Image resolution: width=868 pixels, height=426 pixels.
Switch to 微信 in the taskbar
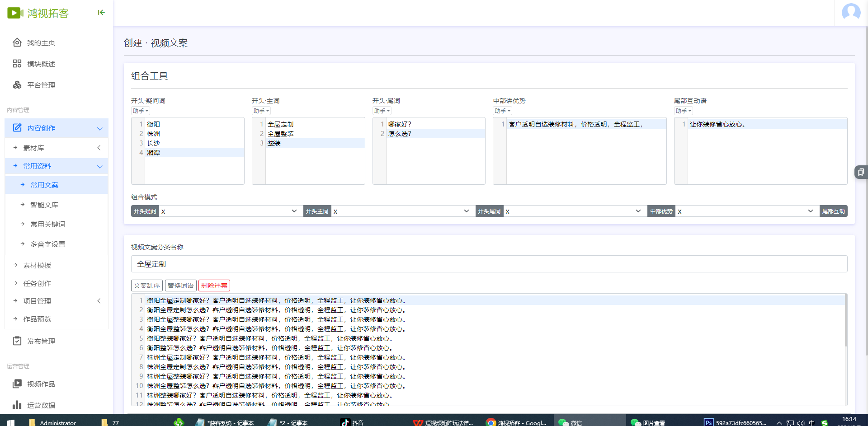571,422
